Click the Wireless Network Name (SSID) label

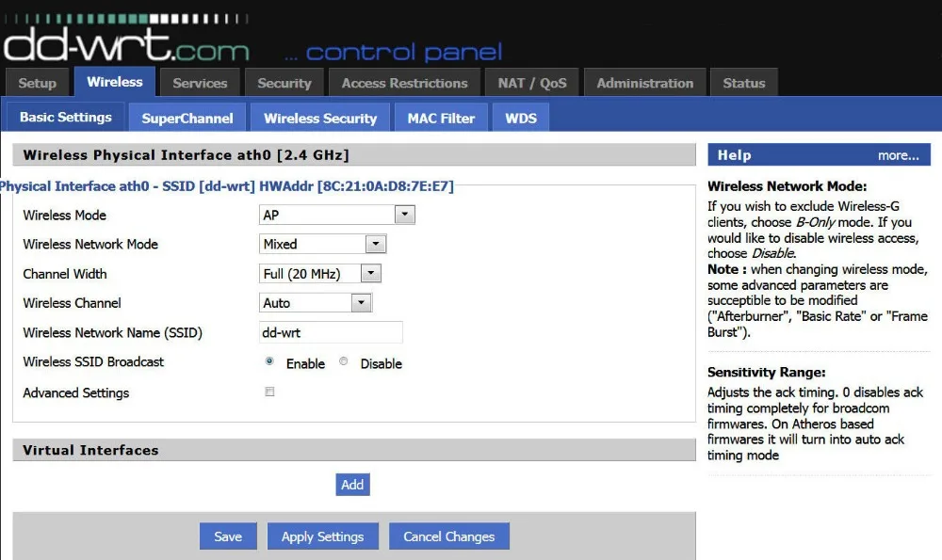click(112, 332)
